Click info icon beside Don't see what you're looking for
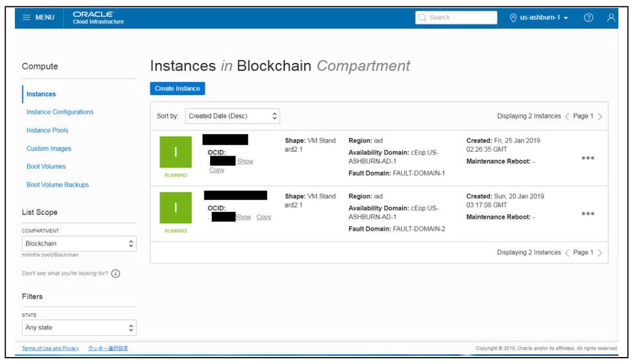The width and height of the screenshot is (635, 364). pos(116,274)
